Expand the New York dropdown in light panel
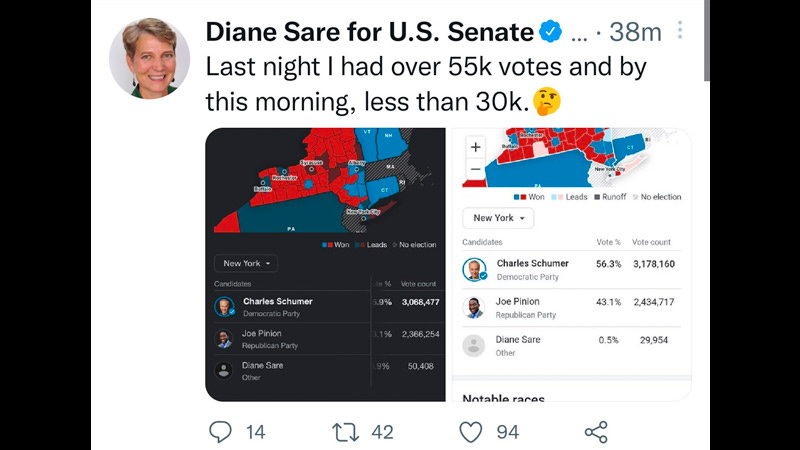Screen dimensions: 800x450 pos(498,218)
